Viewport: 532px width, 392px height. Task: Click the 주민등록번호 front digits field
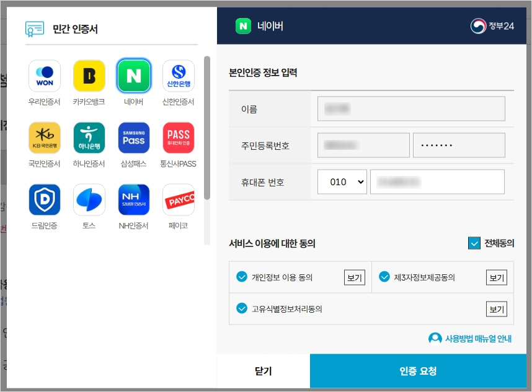coord(363,146)
